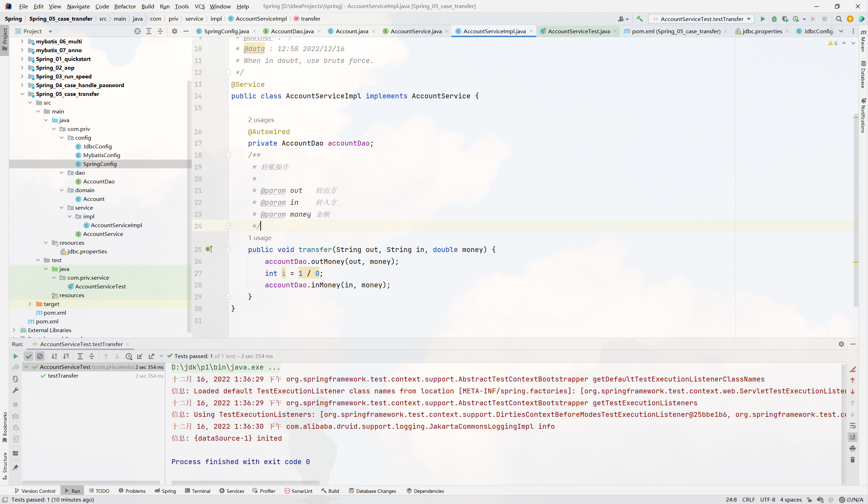Select opened file target in Project panel

click(137, 31)
